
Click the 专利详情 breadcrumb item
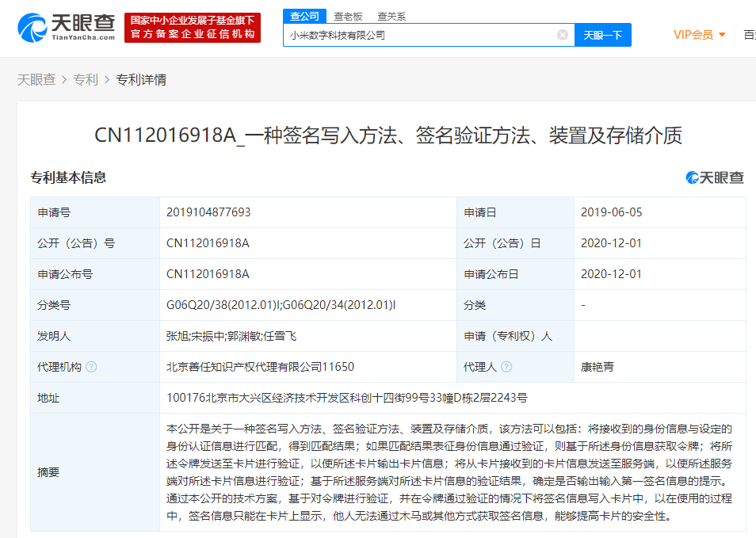141,79
